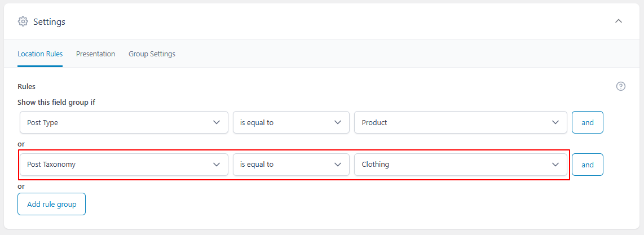
Task: Click the chevron arrow in Clothing dropdown
Action: [555, 165]
